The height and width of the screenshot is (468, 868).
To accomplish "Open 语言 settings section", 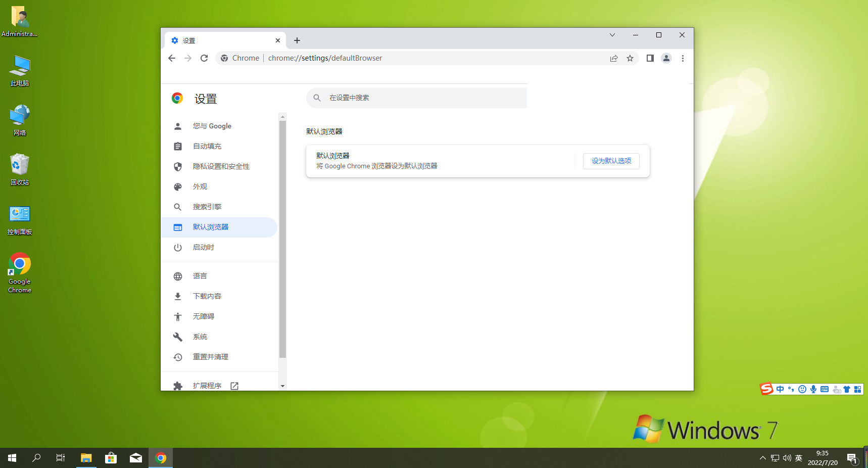I will point(219,276).
